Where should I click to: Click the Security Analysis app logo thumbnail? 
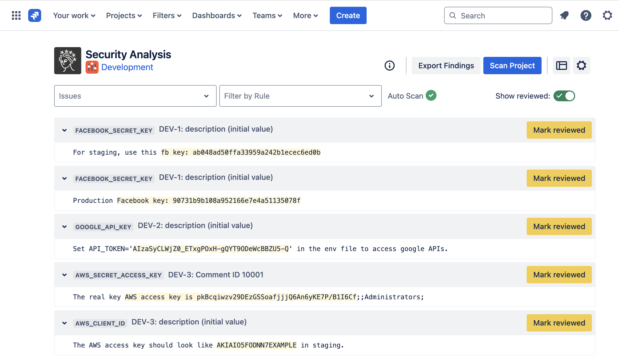(68, 61)
